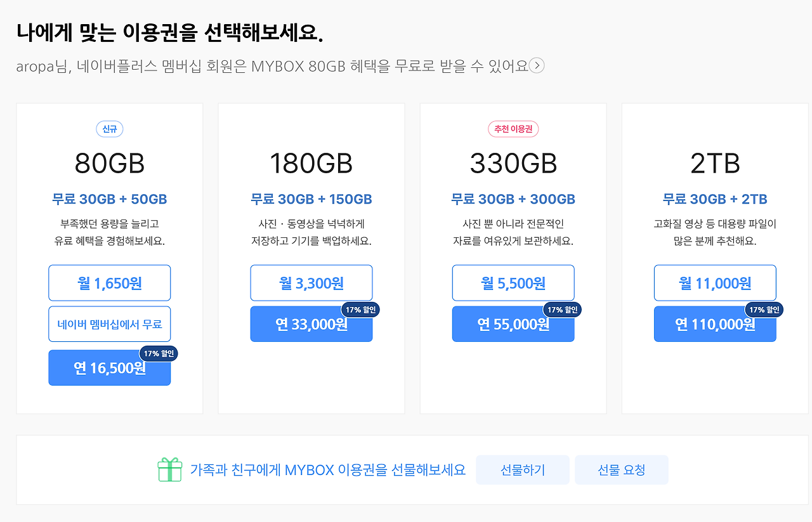Click the 선물하기 button
This screenshot has height=522, width=812.
pos(522,469)
